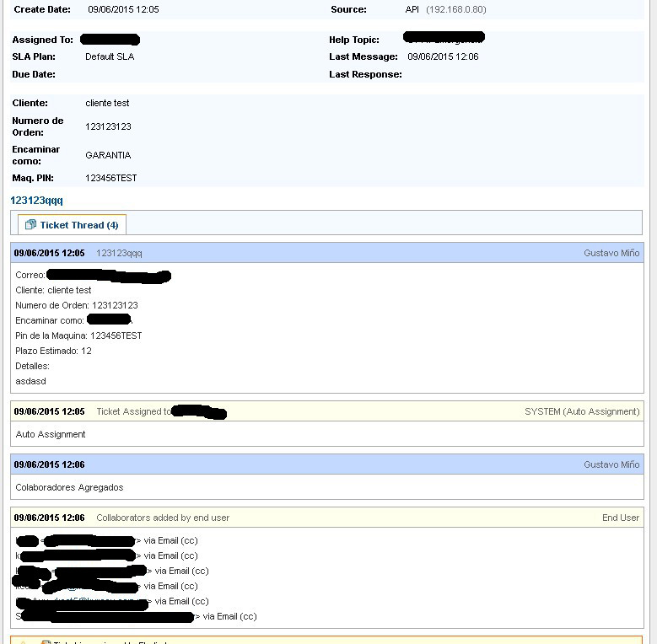This screenshot has width=657, height=644.
Task: Select the source IP address 192.168.0.80
Action: tap(455, 9)
